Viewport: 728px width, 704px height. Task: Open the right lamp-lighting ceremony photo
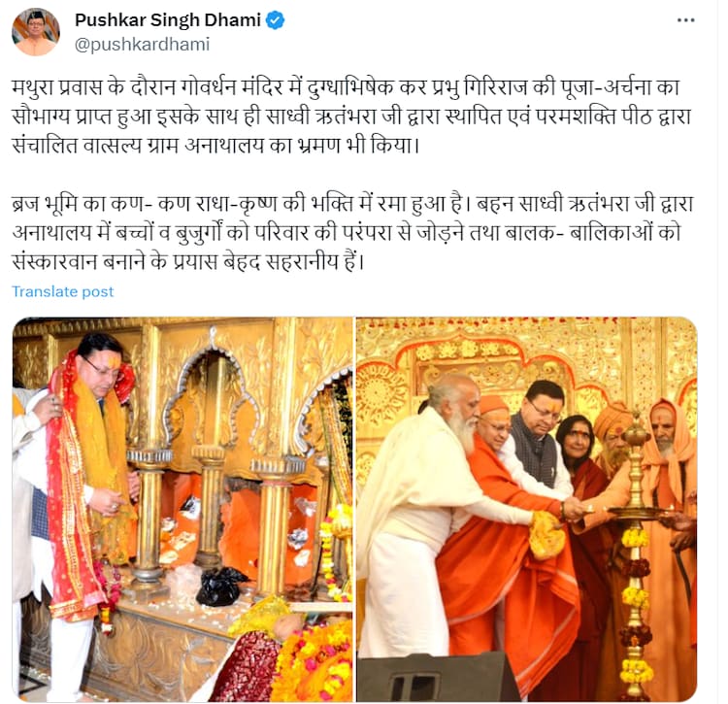527,510
